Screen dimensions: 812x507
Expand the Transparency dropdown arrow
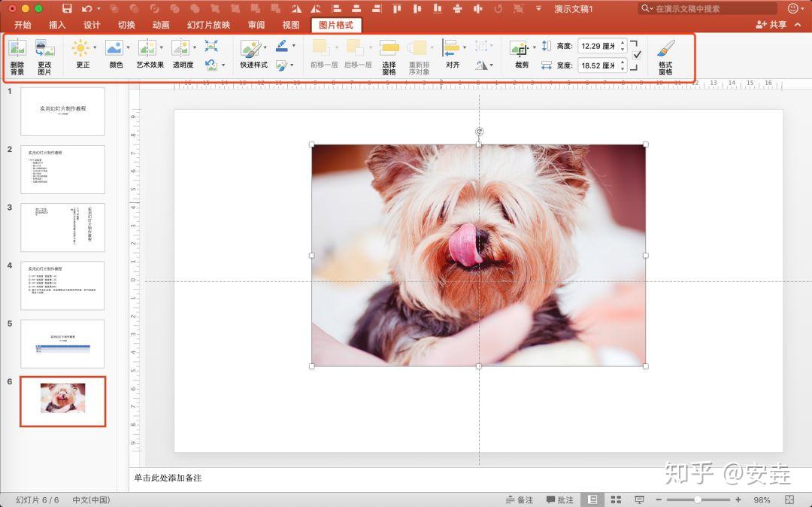(x=195, y=47)
